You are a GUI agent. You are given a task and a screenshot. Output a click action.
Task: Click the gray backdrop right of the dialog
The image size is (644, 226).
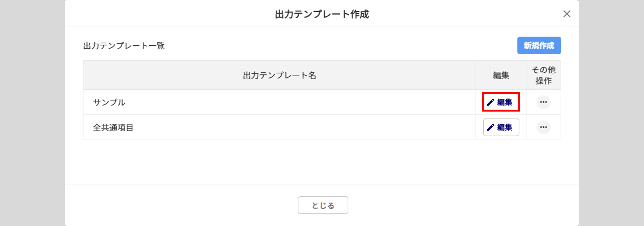click(612, 113)
